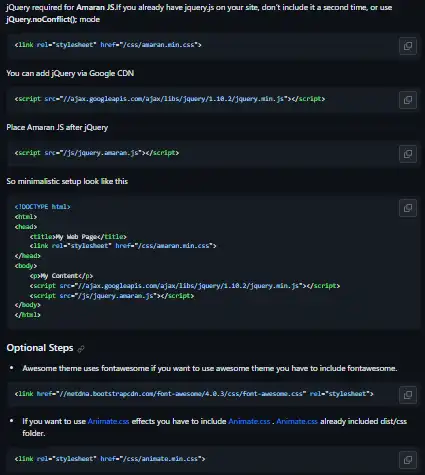Click the closing '</body>' code line
Viewport: 425px width, 475px height.
pyautogui.click(x=28, y=305)
